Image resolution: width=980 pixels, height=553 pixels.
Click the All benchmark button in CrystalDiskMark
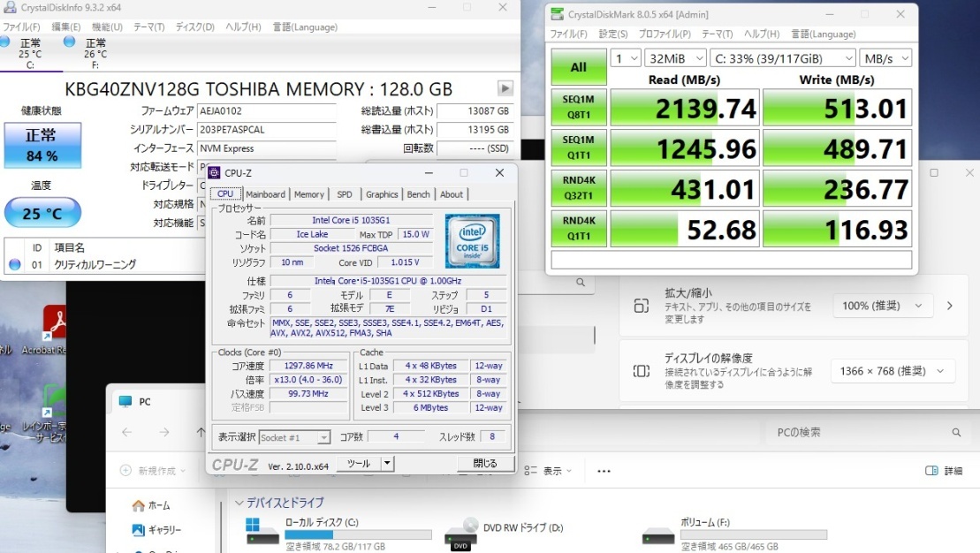[579, 67]
